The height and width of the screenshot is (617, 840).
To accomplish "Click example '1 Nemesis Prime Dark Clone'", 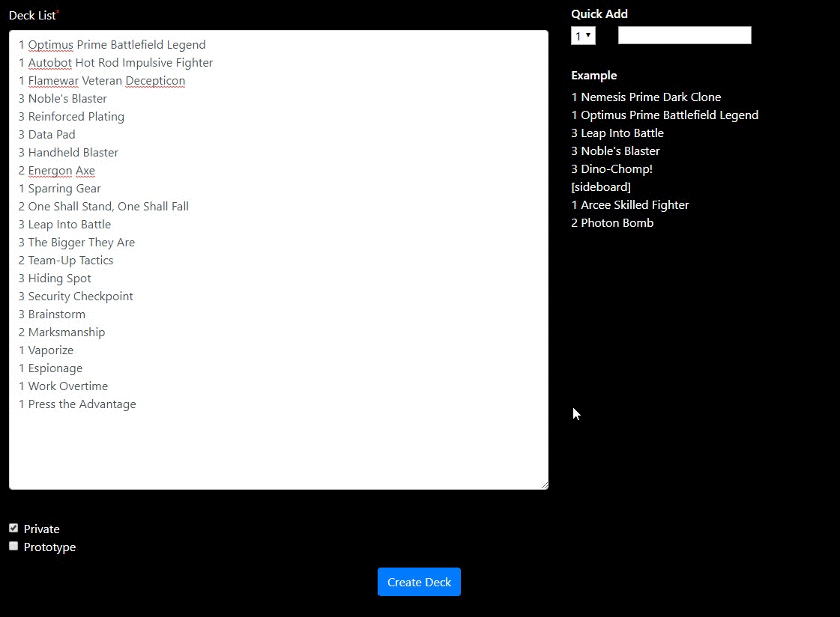I will 646,97.
